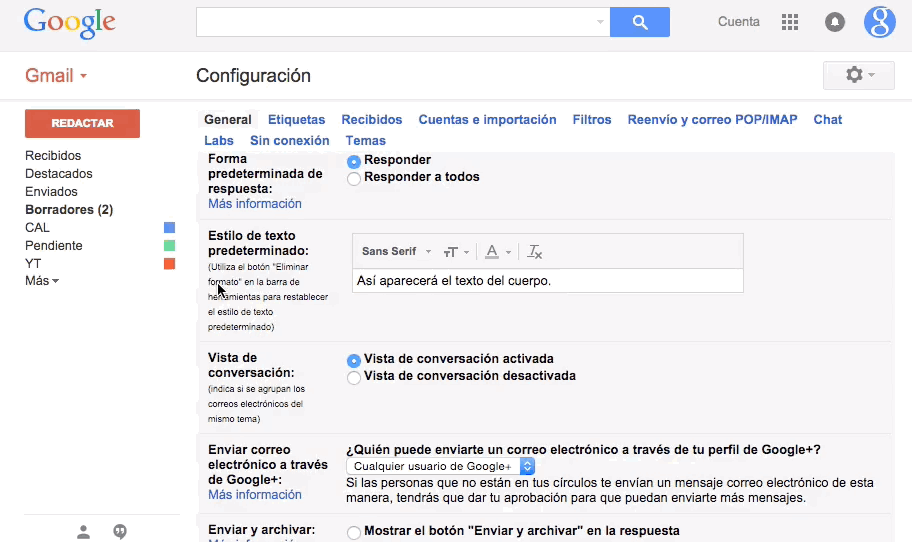Open the CAL label
The width and height of the screenshot is (912, 542).
37,227
